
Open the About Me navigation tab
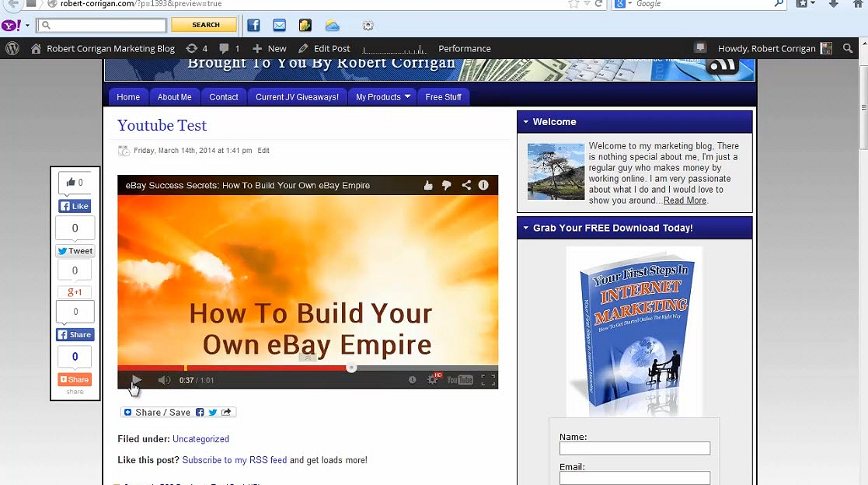coord(174,97)
